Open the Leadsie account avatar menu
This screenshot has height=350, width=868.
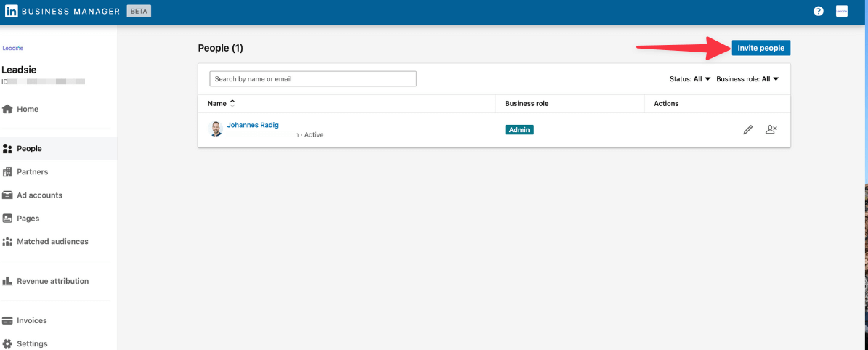click(841, 11)
